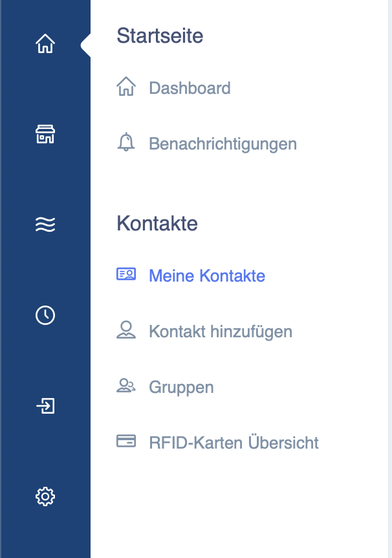Image resolution: width=392 pixels, height=558 pixels.
Task: Click the bell icon beside Benachrichtigungen
Action: 126,142
